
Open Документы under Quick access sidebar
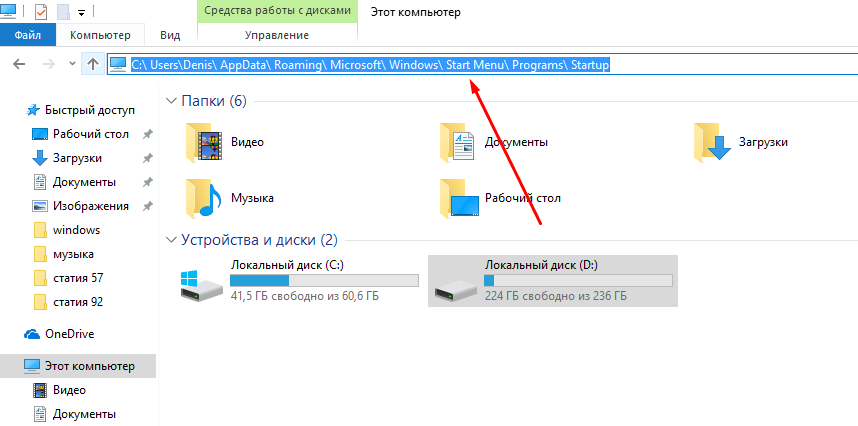tap(84, 182)
